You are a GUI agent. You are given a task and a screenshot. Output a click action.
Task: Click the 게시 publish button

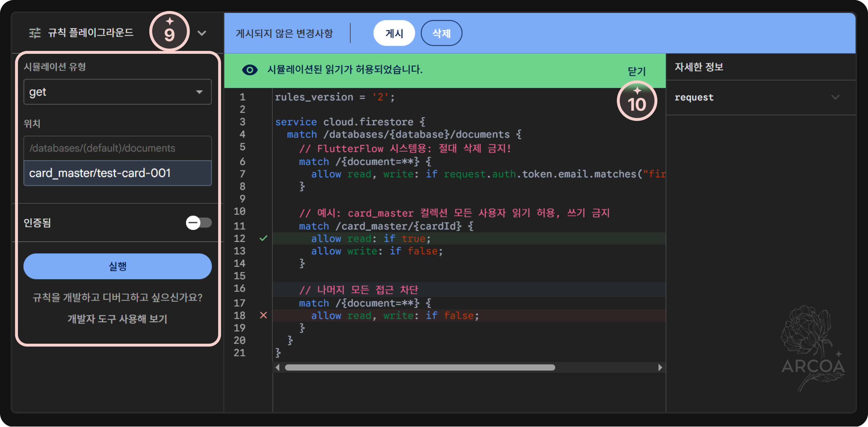coord(394,33)
